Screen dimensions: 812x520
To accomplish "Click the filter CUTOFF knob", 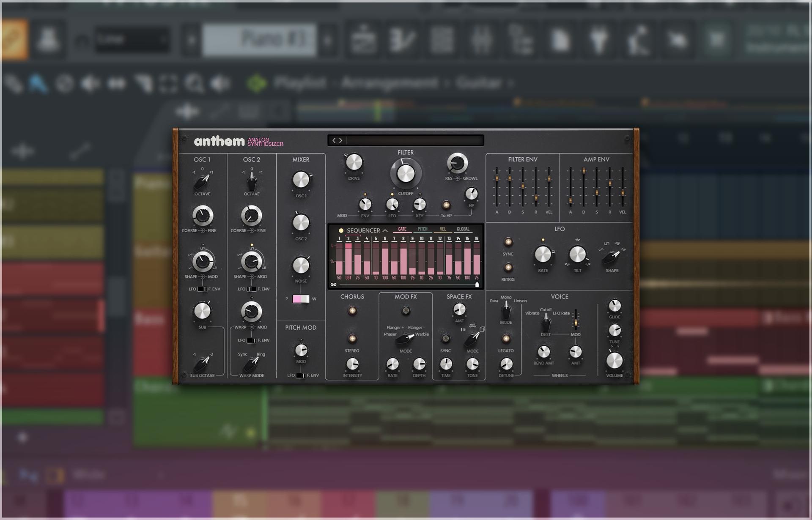I will 406,173.
